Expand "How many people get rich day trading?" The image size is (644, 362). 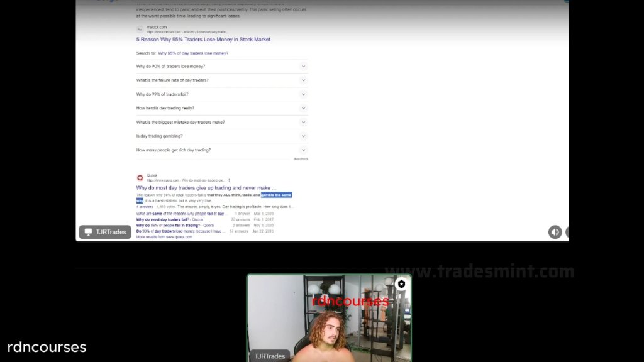(x=222, y=150)
